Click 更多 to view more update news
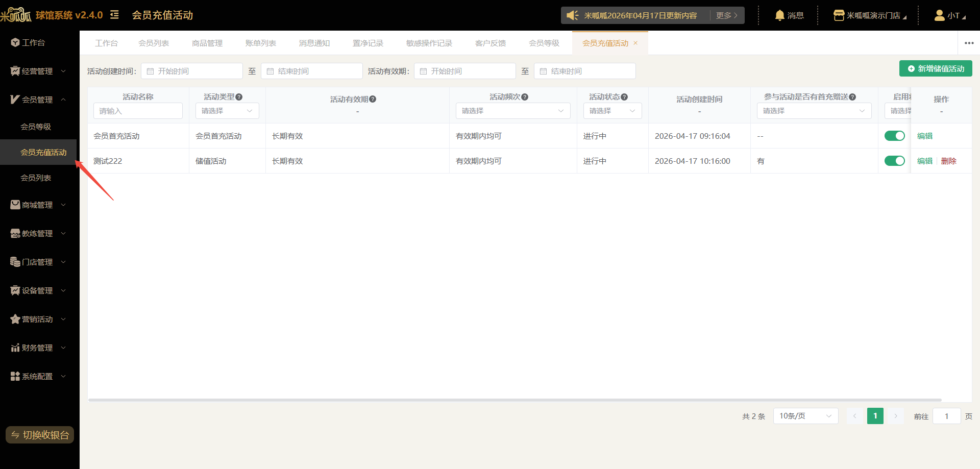The image size is (980, 469). [x=726, y=15]
